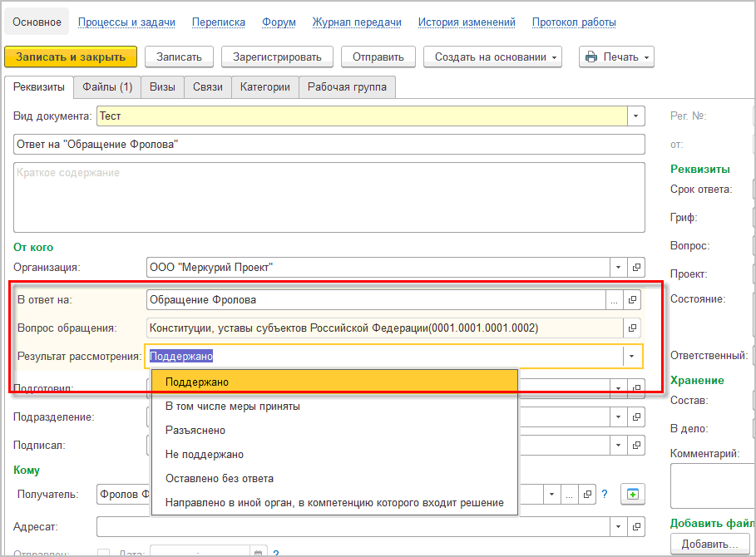Click 'Записать и закрыть' button
This screenshot has width=756, height=557.
(71, 57)
